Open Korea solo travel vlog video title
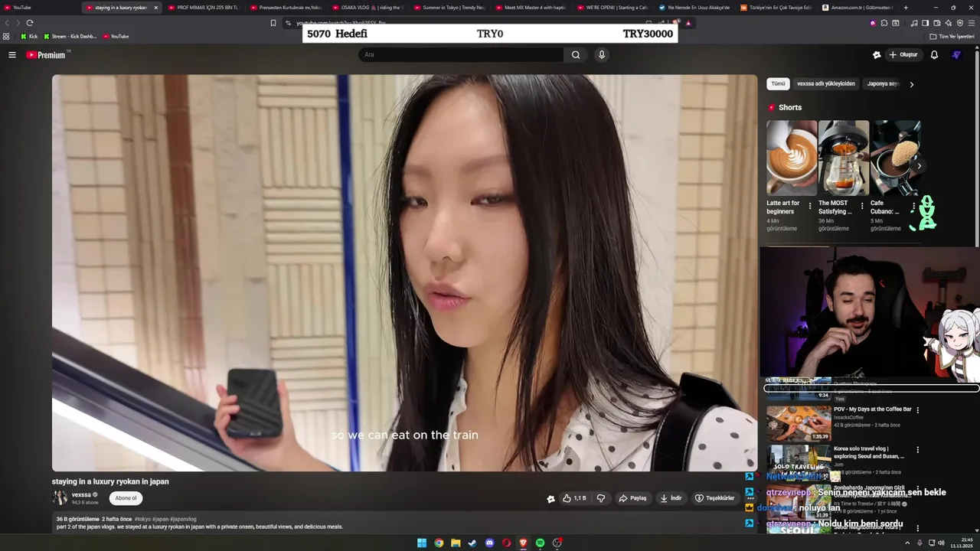The image size is (980, 551). tap(869, 452)
